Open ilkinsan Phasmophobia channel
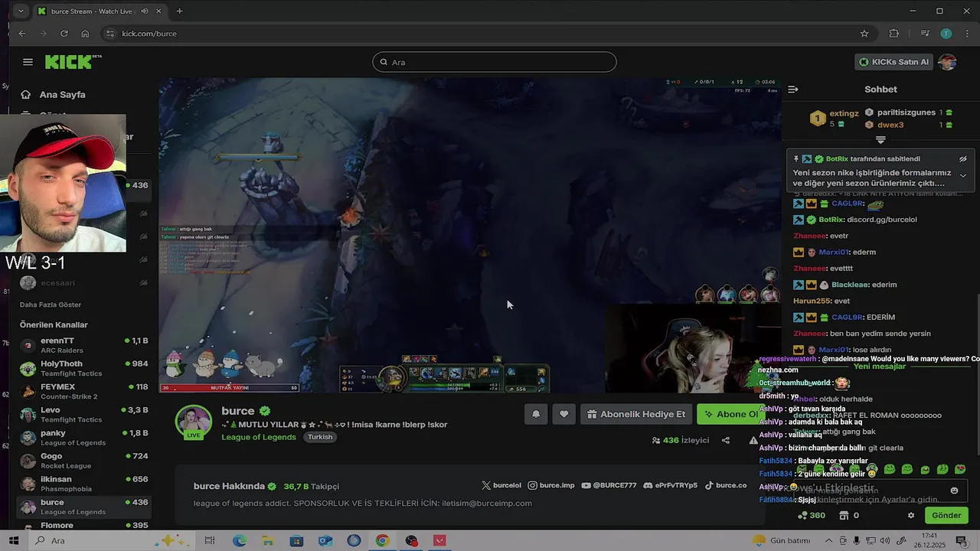The width and height of the screenshot is (980, 551). [83, 484]
